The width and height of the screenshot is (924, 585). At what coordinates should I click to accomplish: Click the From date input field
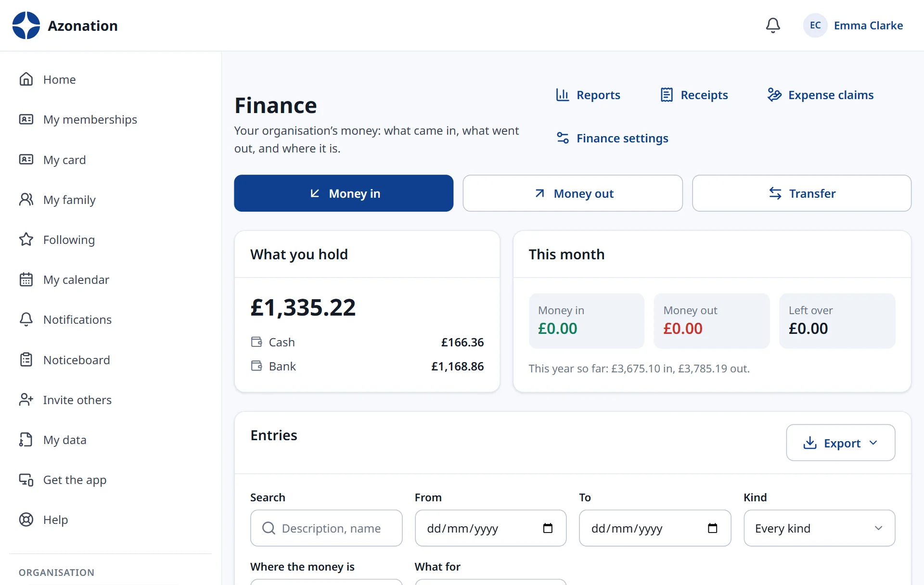click(490, 528)
